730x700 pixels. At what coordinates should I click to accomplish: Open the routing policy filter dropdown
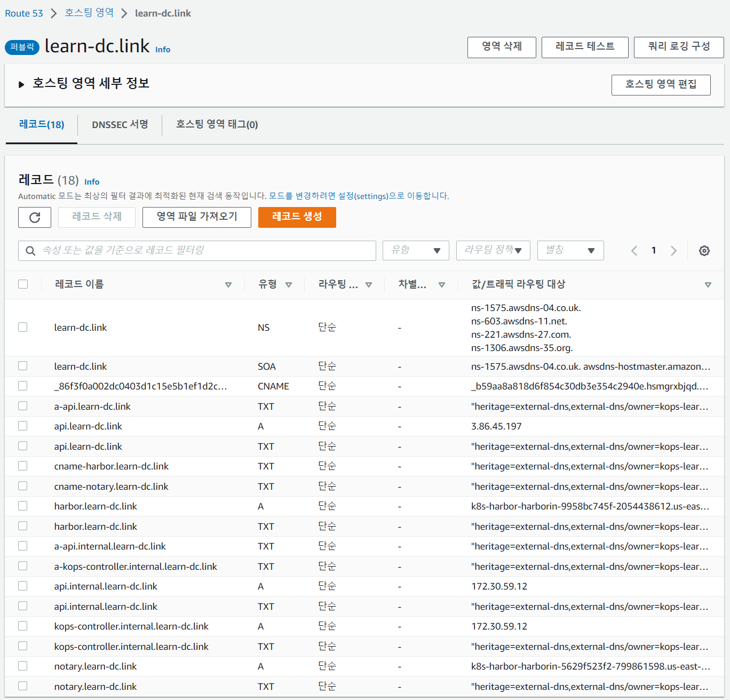(x=493, y=250)
